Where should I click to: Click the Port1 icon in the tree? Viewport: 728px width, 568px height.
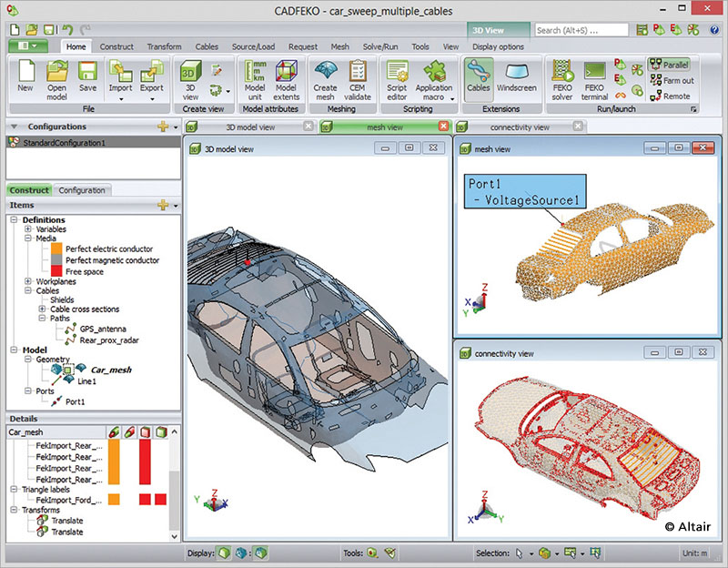[x=56, y=401]
